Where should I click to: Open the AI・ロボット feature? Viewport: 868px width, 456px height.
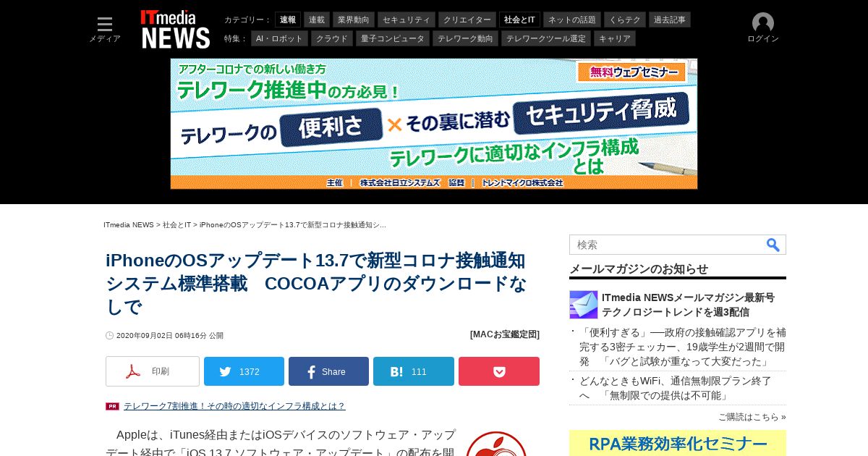click(280, 38)
